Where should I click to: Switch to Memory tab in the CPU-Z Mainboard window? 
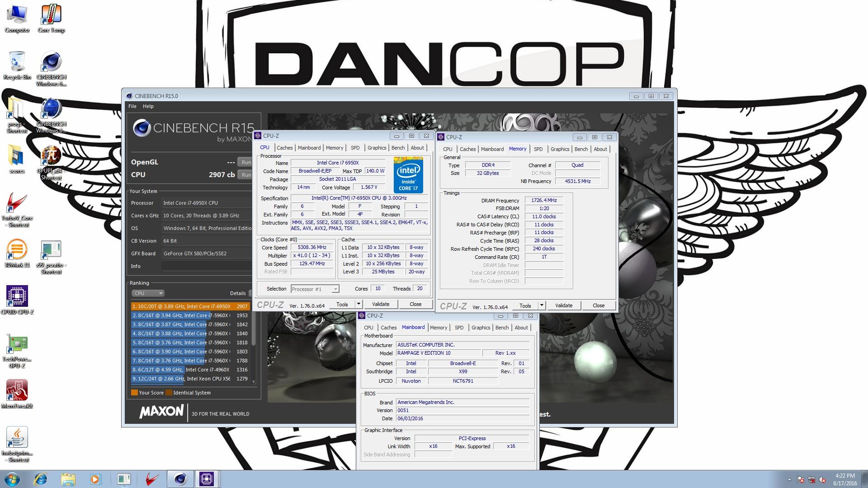point(439,328)
